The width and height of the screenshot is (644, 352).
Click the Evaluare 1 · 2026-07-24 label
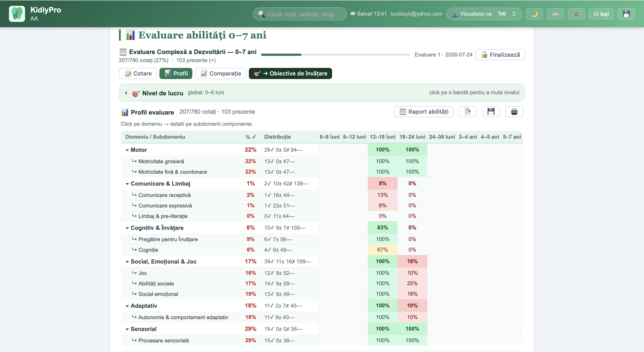(x=443, y=55)
